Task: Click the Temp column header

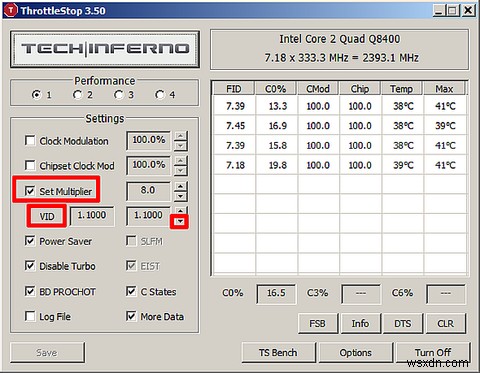Action: tap(402, 89)
